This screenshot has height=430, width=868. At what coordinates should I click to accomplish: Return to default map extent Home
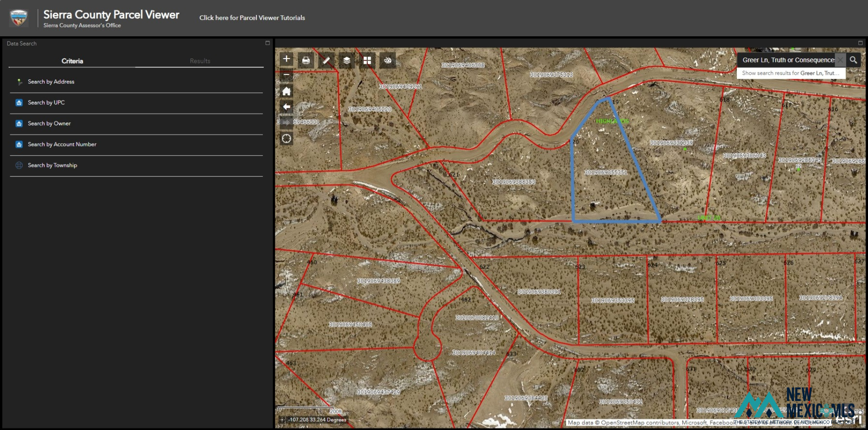(286, 91)
